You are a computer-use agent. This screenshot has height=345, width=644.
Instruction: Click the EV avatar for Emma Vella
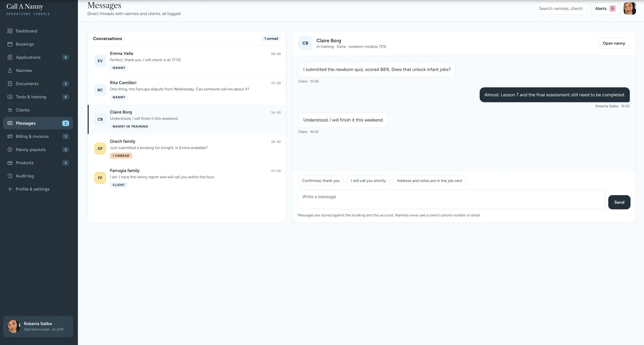100,61
